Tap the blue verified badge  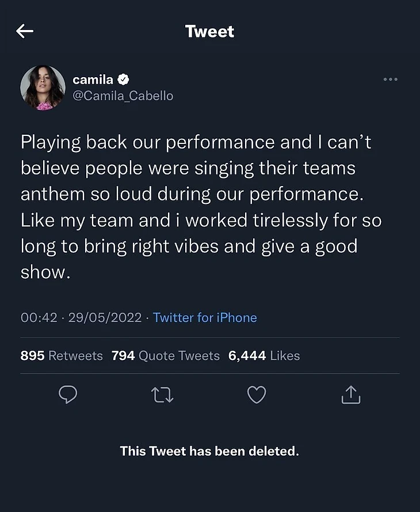[123, 80]
